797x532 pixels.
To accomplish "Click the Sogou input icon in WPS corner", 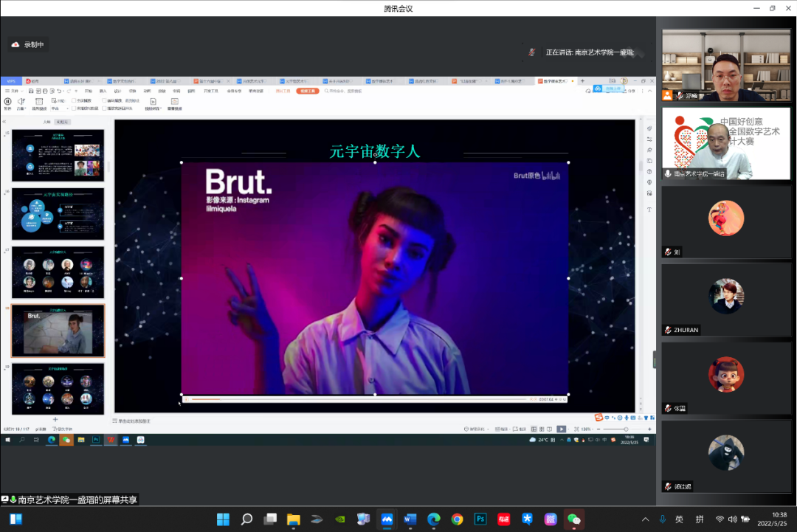I will tap(598, 418).
